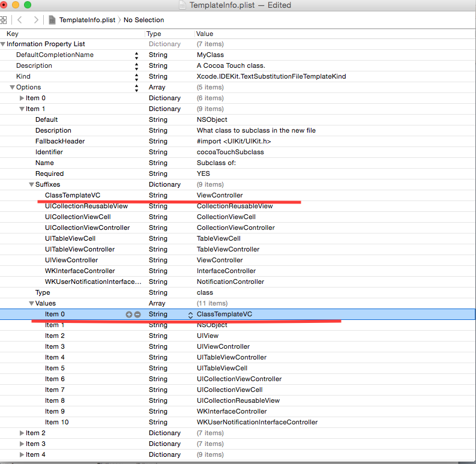Viewport: 476px width, 464px height.
Task: Select the #import <UIKit/UIKit.h> value
Action: click(233, 141)
